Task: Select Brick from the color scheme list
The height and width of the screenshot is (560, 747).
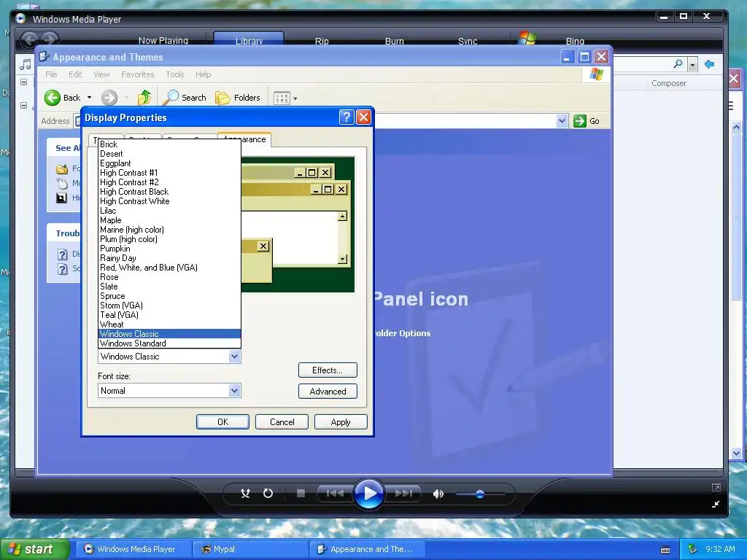Action: pos(169,144)
